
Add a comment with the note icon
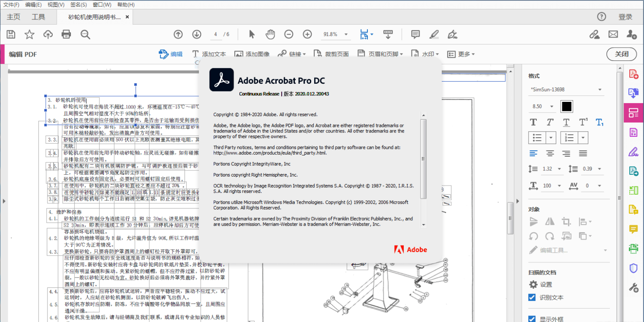415,35
